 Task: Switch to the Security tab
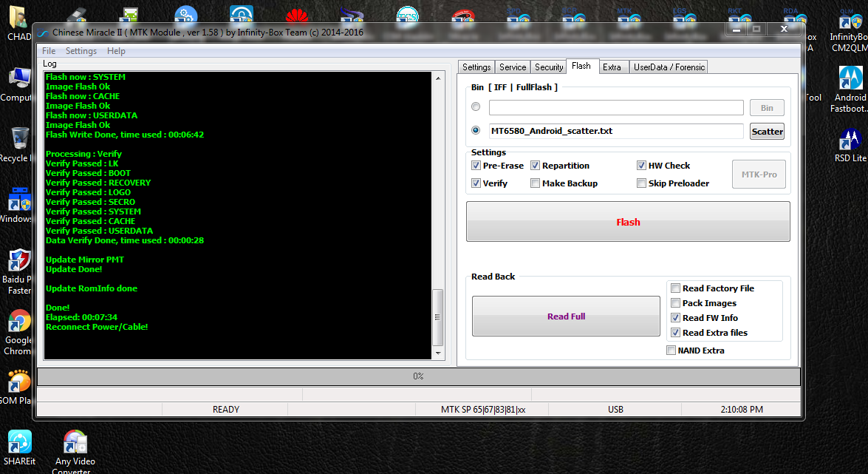click(549, 67)
